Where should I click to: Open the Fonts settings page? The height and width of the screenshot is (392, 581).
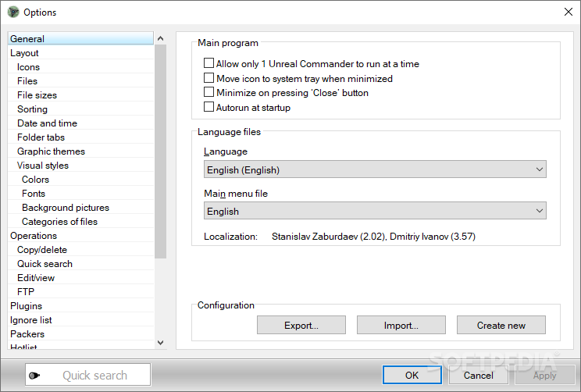click(x=80, y=194)
